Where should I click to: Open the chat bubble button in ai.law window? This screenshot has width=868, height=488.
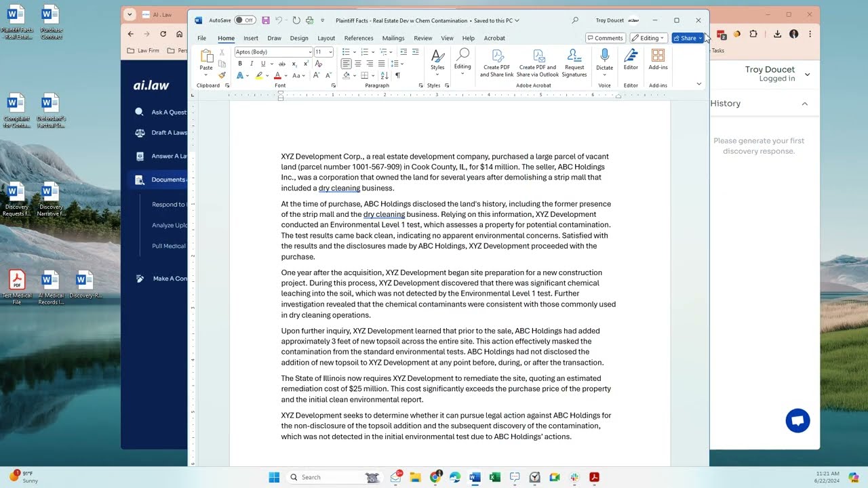click(x=797, y=421)
